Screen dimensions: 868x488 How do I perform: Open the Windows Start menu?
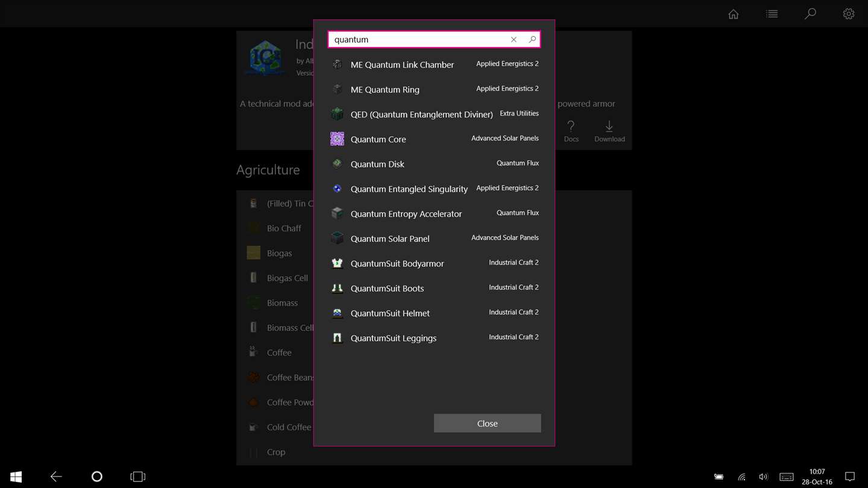pyautogui.click(x=16, y=477)
